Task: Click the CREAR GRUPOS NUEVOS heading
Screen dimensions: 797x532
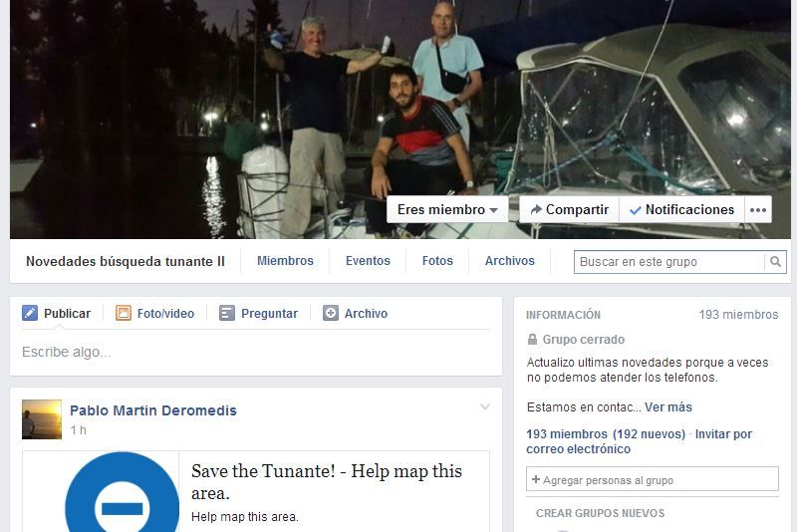Action: (601, 513)
